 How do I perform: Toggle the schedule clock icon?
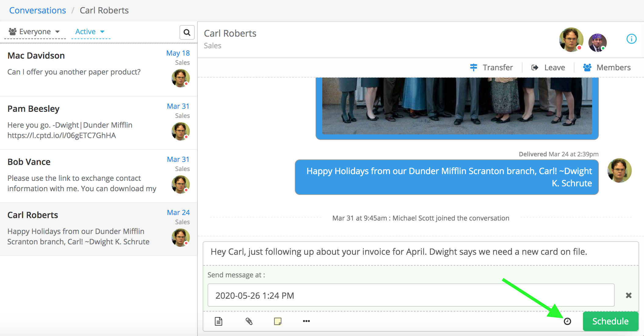pos(567,321)
